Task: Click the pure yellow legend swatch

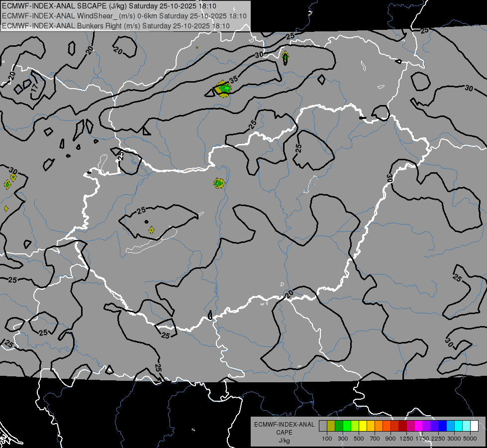Action: pos(363,426)
